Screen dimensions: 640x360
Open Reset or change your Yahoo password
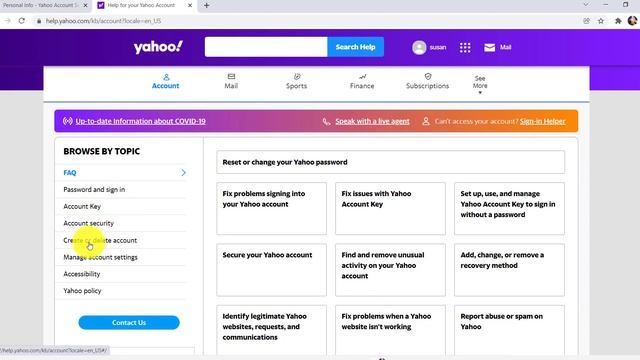391,162
